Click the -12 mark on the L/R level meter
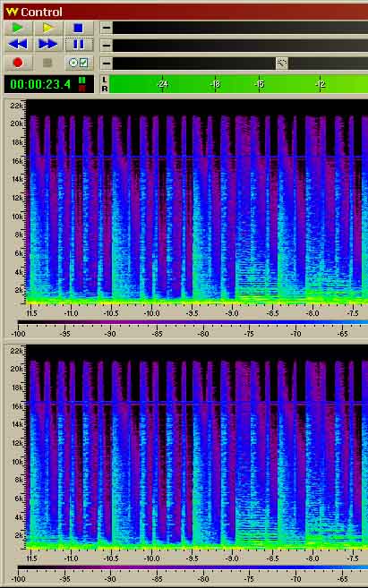 pyautogui.click(x=320, y=84)
